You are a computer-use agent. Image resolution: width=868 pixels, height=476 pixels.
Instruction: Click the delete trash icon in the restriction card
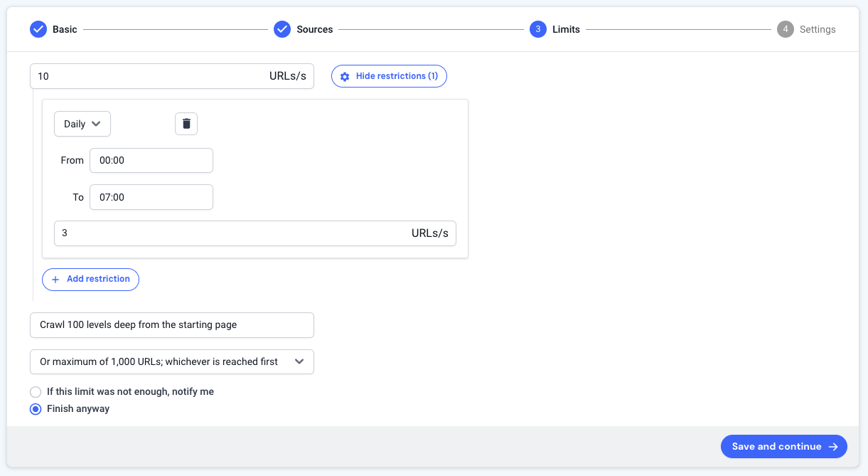pyautogui.click(x=186, y=123)
